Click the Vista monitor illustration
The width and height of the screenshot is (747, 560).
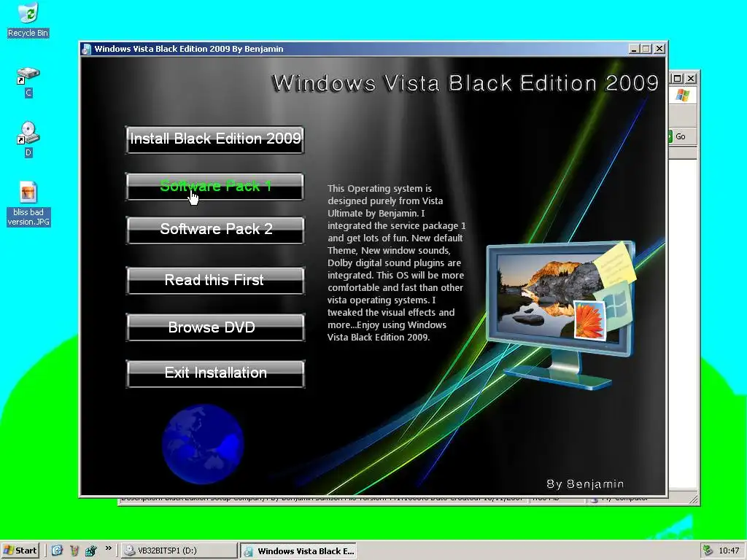pyautogui.click(x=562, y=314)
